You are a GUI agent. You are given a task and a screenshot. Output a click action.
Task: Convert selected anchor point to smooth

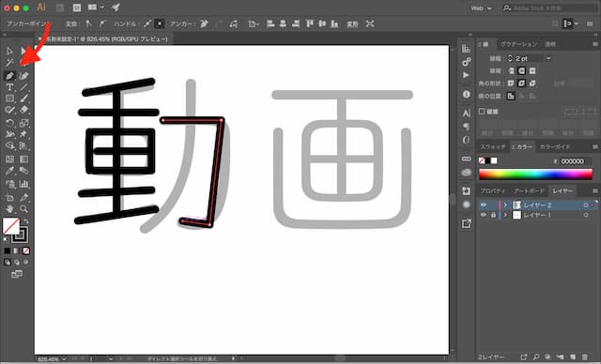click(x=102, y=23)
